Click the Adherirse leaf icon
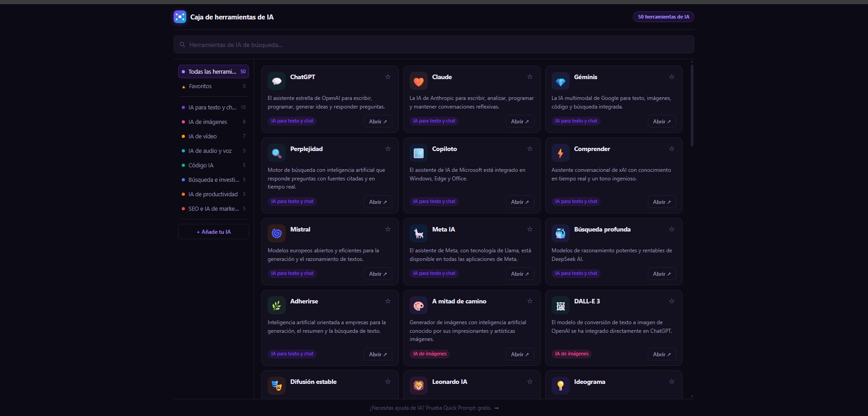This screenshot has height=416, width=868. 277,305
